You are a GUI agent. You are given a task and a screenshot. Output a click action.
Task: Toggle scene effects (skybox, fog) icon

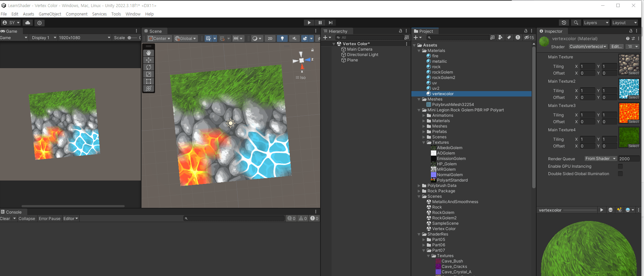click(x=305, y=38)
